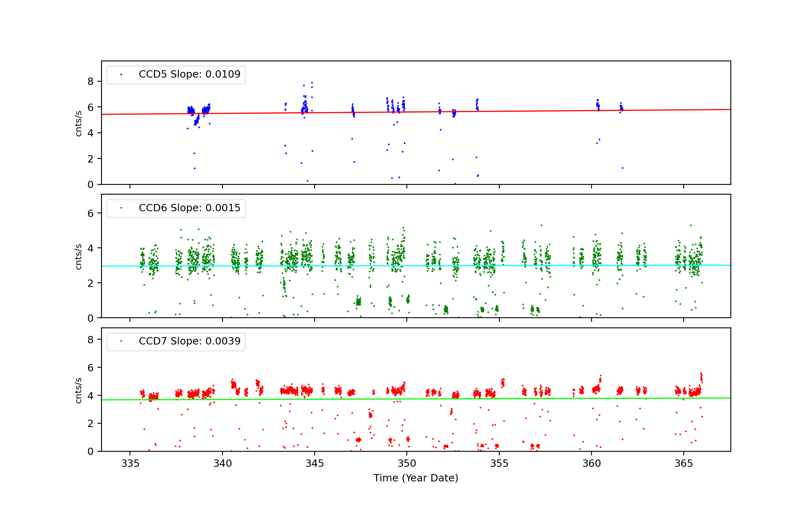This screenshot has height=507, width=812.
Task: Click x-axis tick label 340
Action: click(x=222, y=464)
